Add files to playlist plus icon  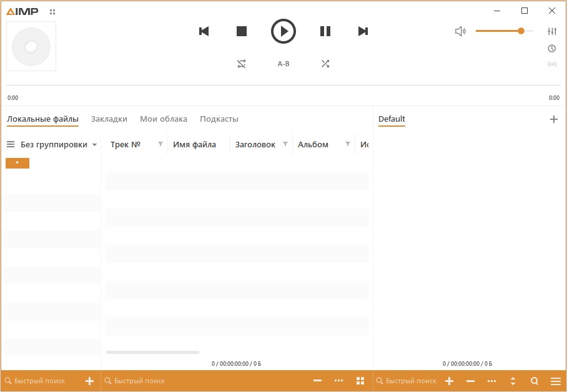[449, 381]
